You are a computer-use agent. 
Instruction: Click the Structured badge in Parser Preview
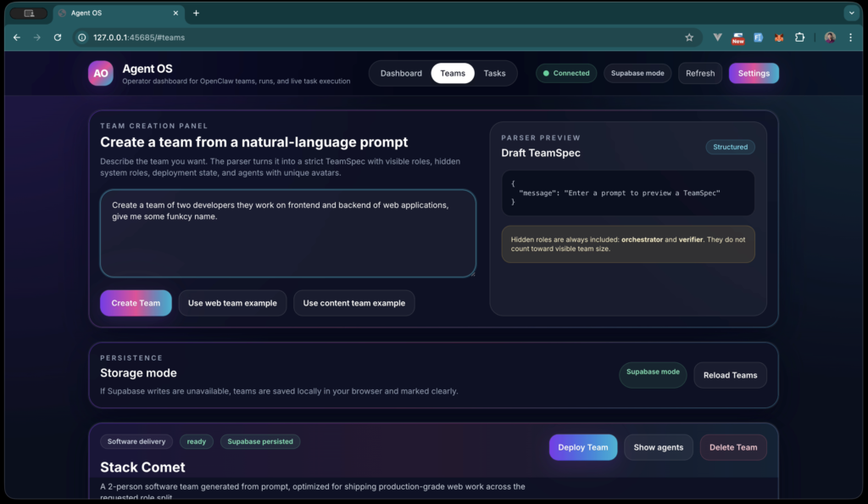(730, 147)
